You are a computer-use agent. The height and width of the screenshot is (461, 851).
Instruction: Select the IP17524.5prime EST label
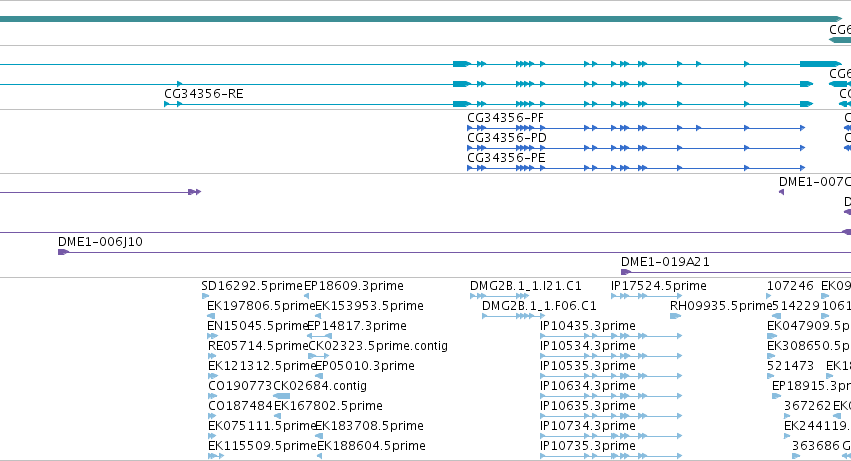(658, 286)
